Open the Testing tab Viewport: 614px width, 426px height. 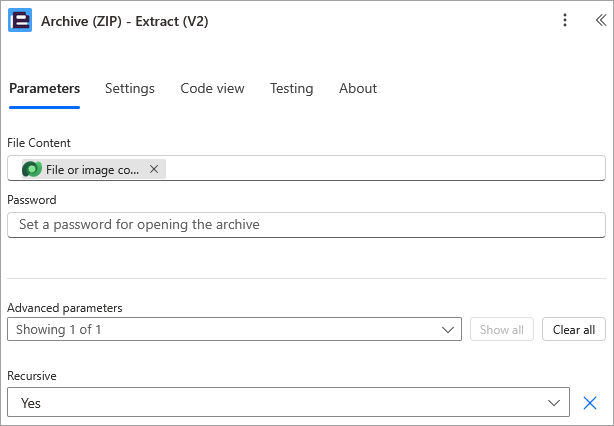coord(291,88)
